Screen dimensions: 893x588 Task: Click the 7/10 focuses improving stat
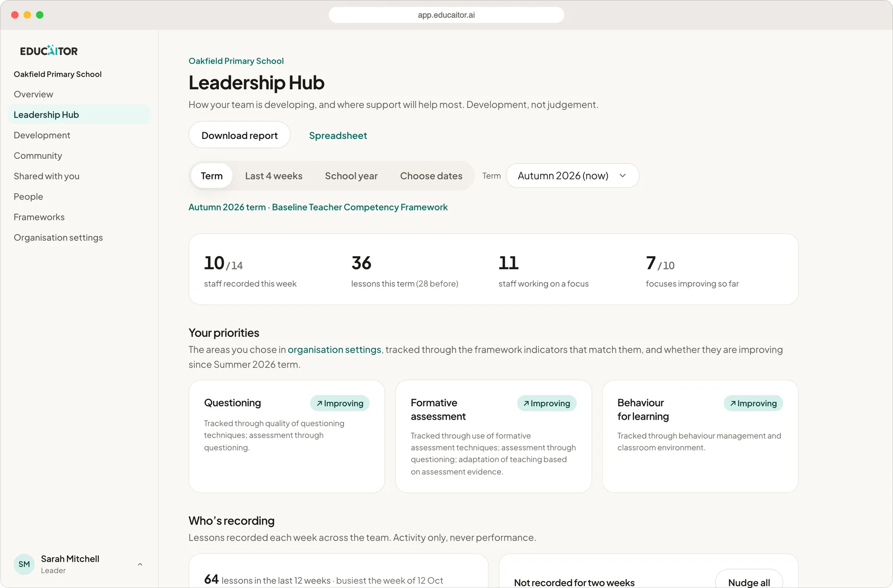tap(692, 271)
